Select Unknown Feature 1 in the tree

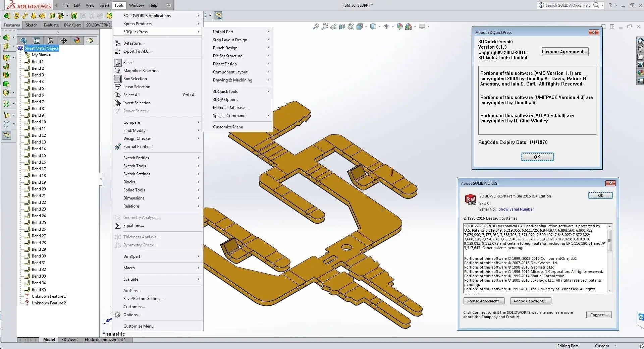tap(49, 296)
